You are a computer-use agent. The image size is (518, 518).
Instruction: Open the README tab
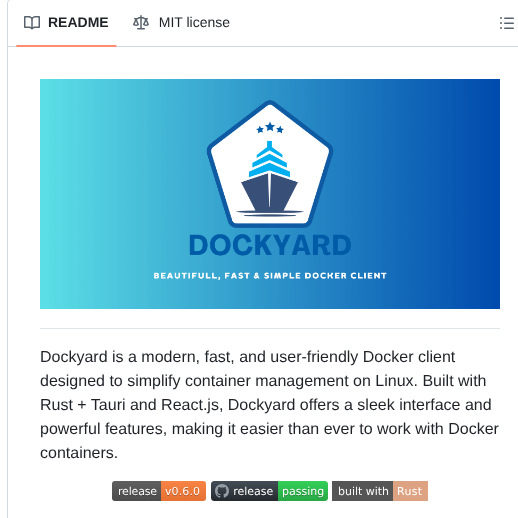click(66, 23)
